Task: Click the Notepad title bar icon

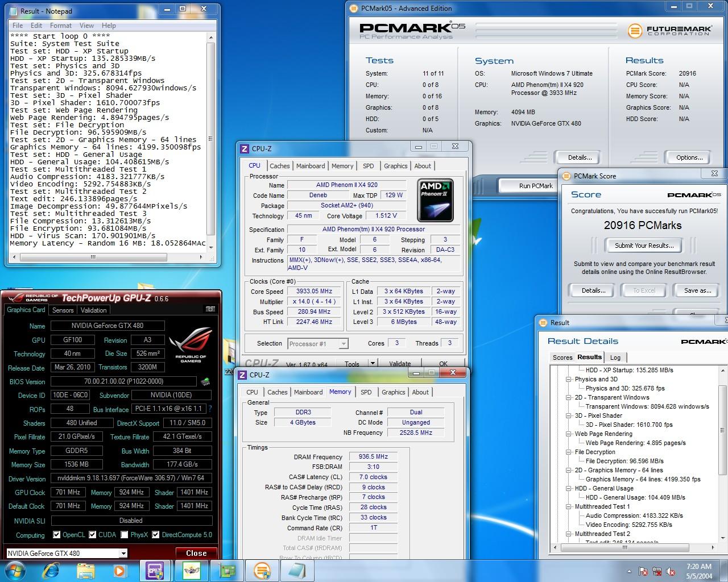Action: (14, 11)
